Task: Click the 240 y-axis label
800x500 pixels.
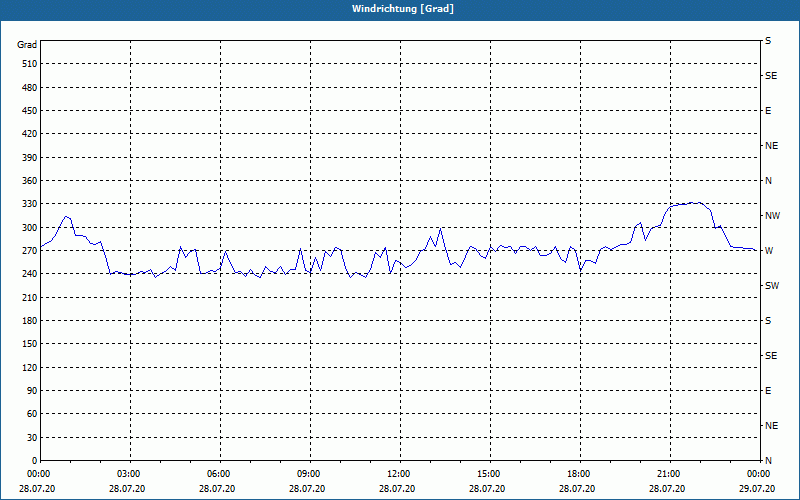Action: pos(30,274)
